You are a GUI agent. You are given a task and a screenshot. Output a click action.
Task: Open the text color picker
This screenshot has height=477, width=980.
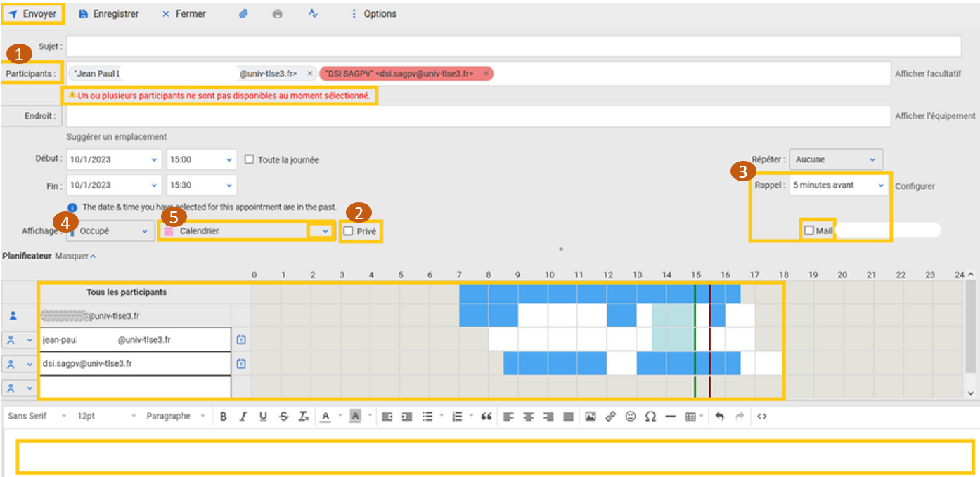coord(325,417)
